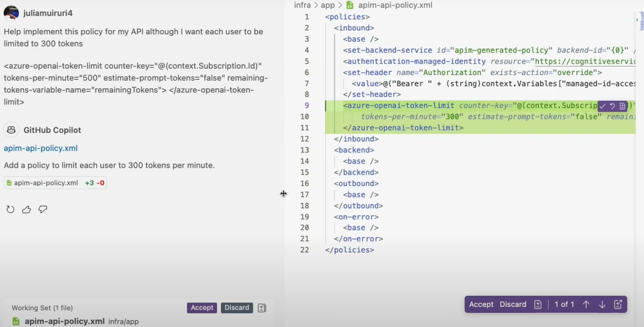
Task: Click the <policies> opening tag on line 1
Action: (347, 17)
